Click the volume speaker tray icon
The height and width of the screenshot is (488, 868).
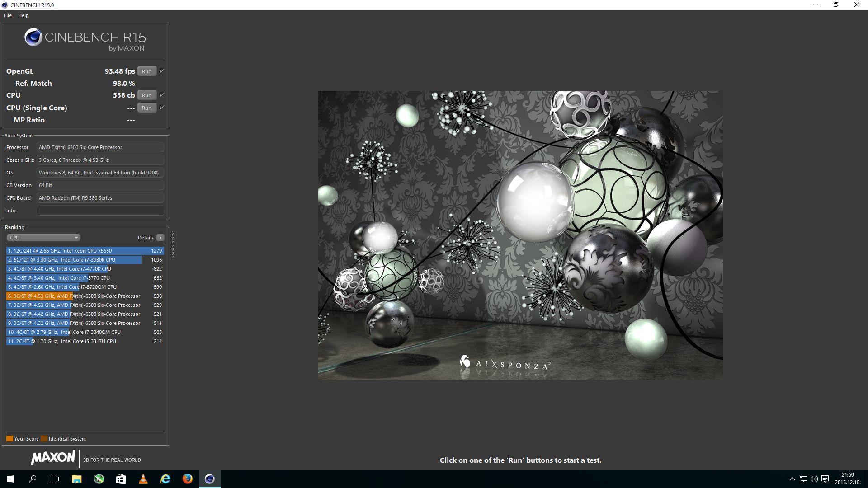[814, 479]
